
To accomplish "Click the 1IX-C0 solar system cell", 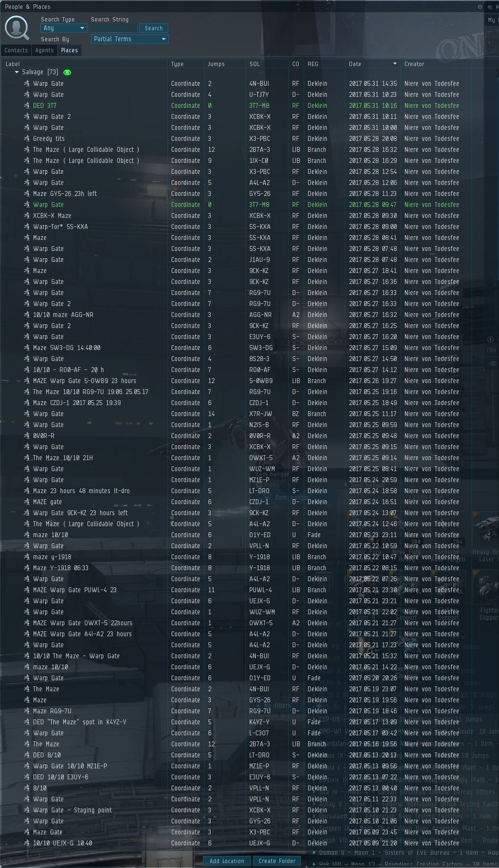I will tap(259, 161).
